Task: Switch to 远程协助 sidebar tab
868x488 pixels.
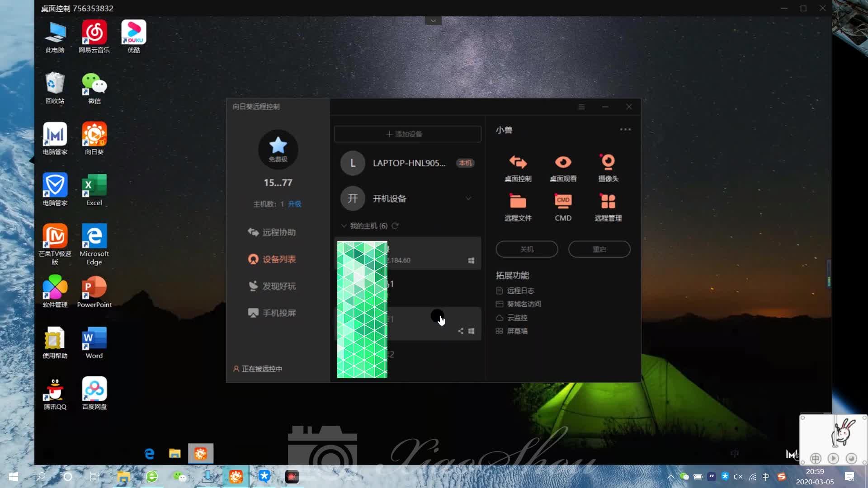Action: [272, 232]
